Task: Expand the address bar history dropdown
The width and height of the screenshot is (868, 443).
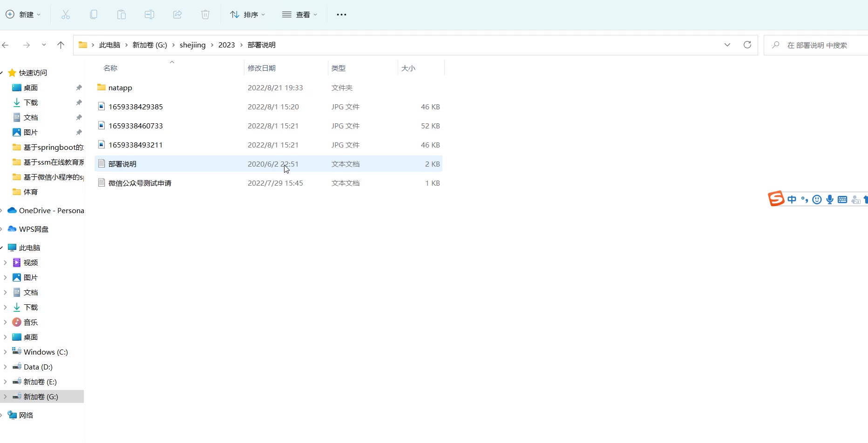Action: click(727, 45)
